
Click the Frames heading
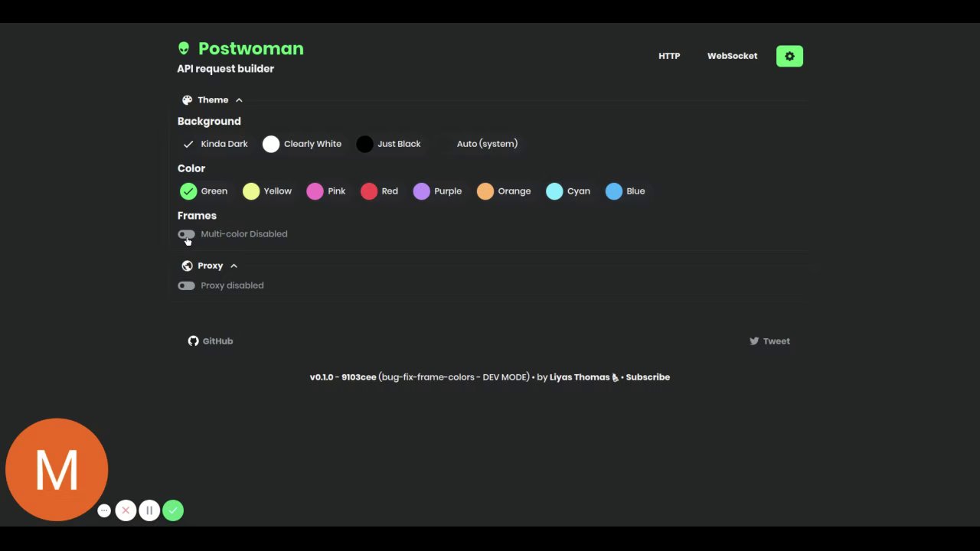pyautogui.click(x=197, y=216)
